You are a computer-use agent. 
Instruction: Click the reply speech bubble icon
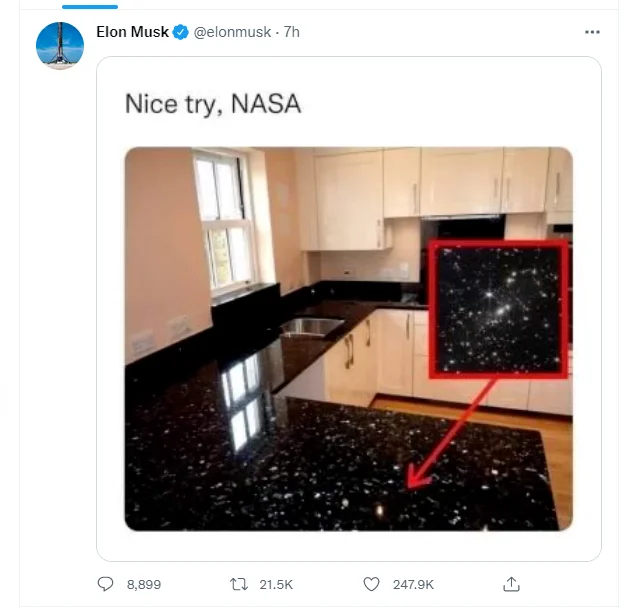pyautogui.click(x=107, y=584)
